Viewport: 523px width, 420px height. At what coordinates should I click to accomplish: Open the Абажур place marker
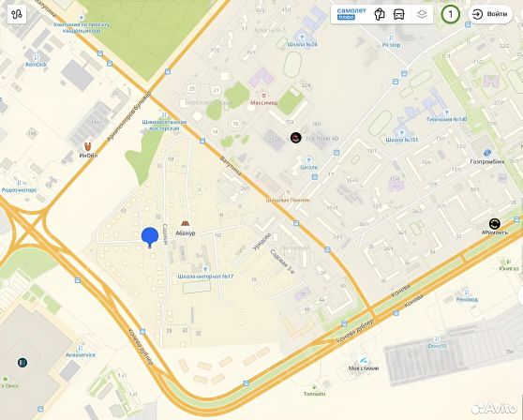[185, 223]
